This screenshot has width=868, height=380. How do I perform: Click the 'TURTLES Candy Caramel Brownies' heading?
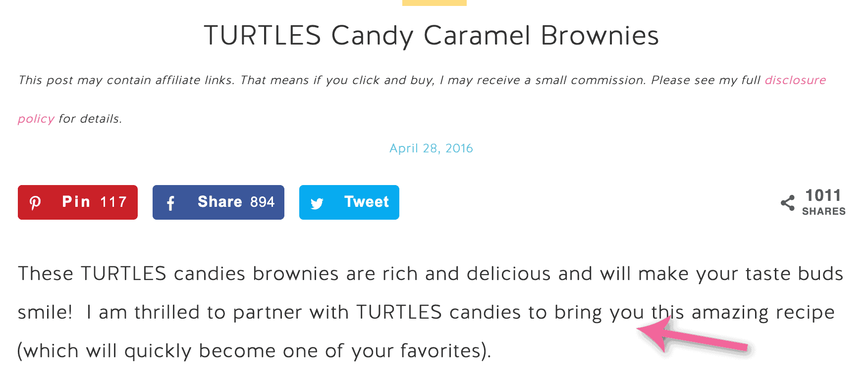point(432,36)
